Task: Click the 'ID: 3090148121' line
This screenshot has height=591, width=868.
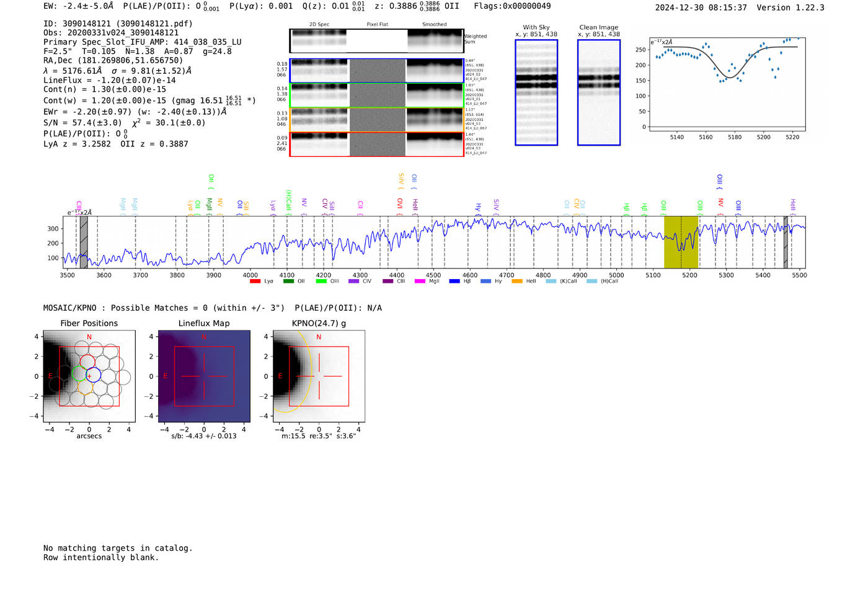Action: (x=118, y=24)
